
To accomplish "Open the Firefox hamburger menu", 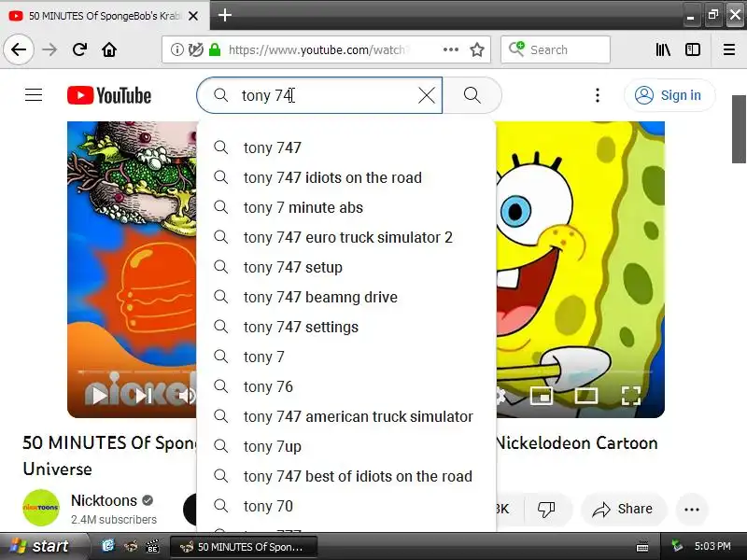I will [x=729, y=49].
